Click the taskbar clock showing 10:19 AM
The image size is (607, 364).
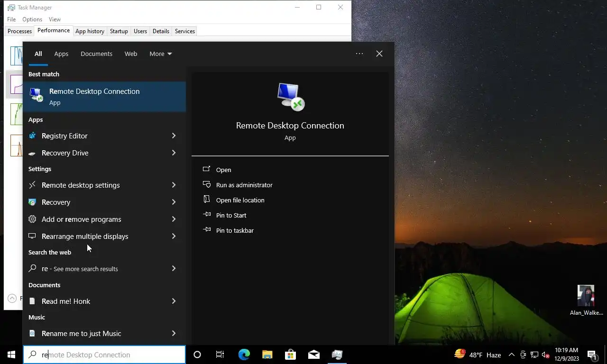pos(566,355)
